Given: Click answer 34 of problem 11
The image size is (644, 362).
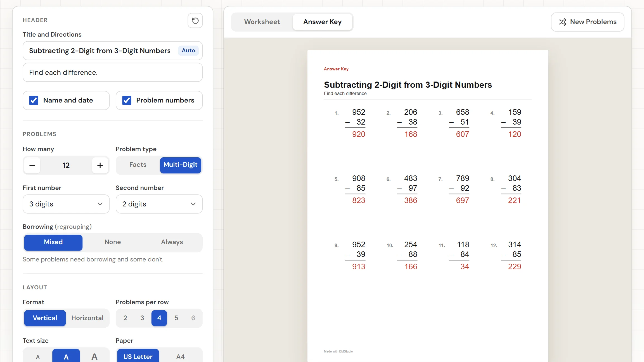Looking at the screenshot, I should (465, 267).
